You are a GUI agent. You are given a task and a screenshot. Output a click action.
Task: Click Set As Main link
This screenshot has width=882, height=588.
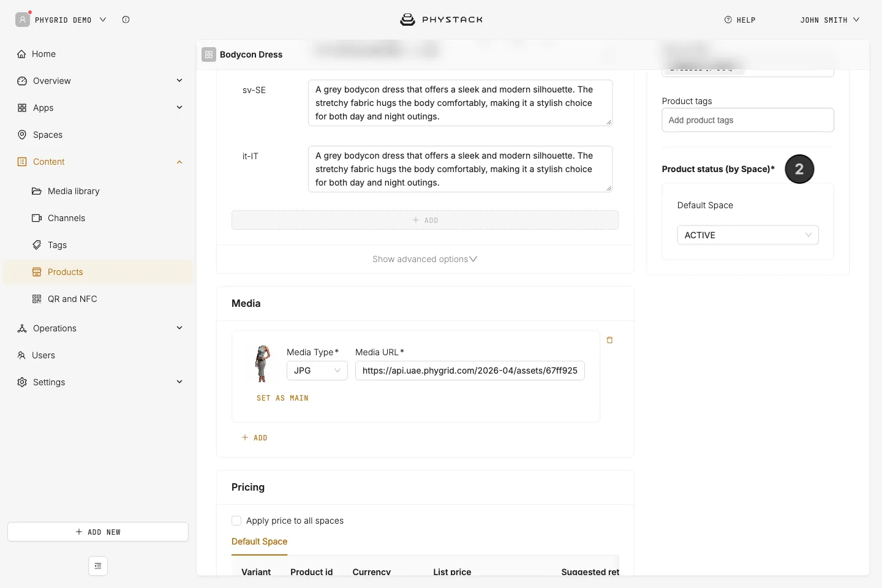[x=282, y=398]
